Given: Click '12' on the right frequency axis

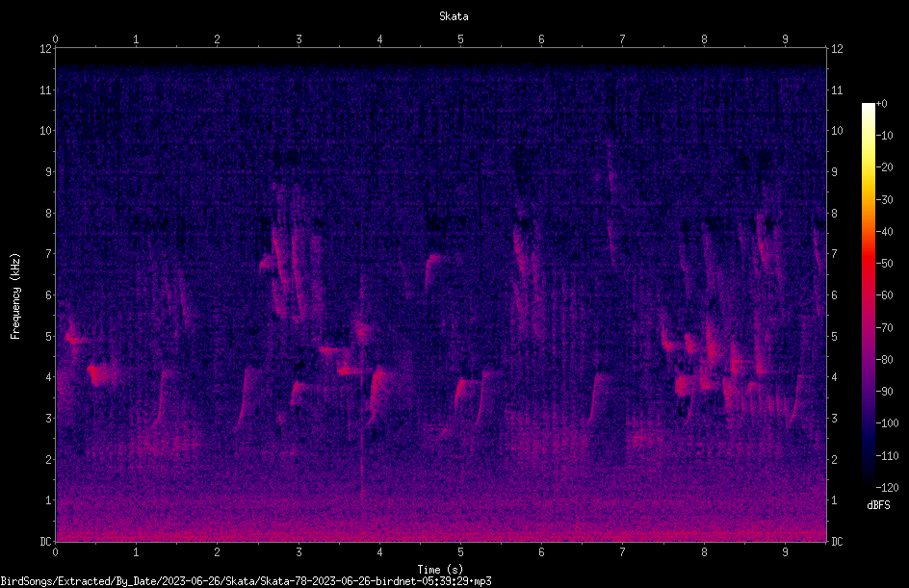Looking at the screenshot, I should coord(837,49).
